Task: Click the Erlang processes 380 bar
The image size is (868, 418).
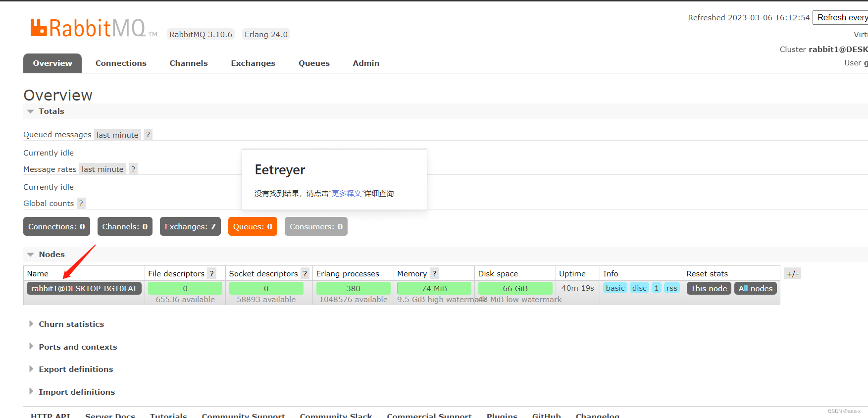Action: (353, 288)
